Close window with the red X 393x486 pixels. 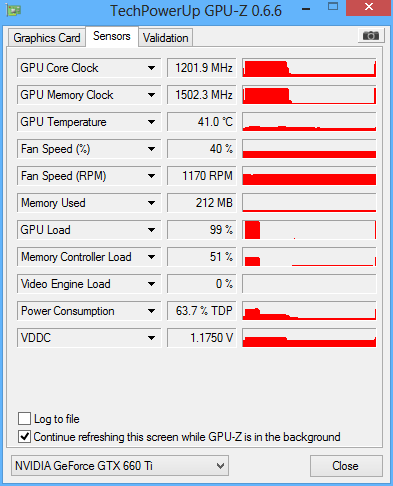(368, 7)
